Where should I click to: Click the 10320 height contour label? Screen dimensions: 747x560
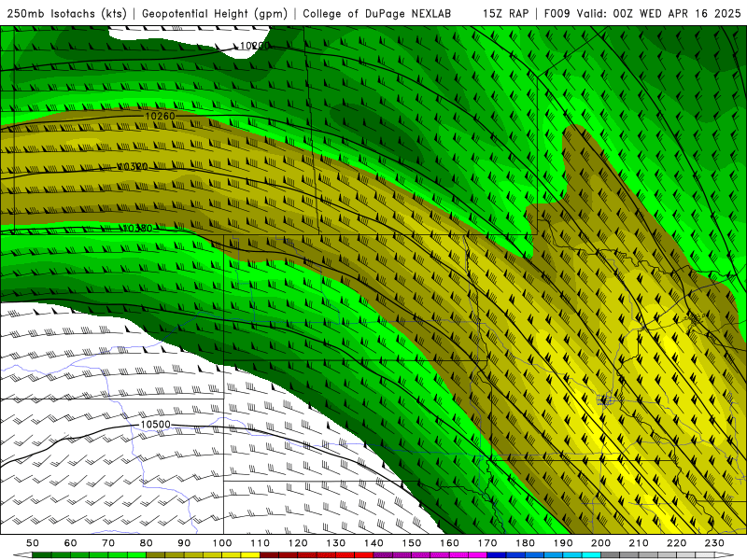tap(133, 167)
